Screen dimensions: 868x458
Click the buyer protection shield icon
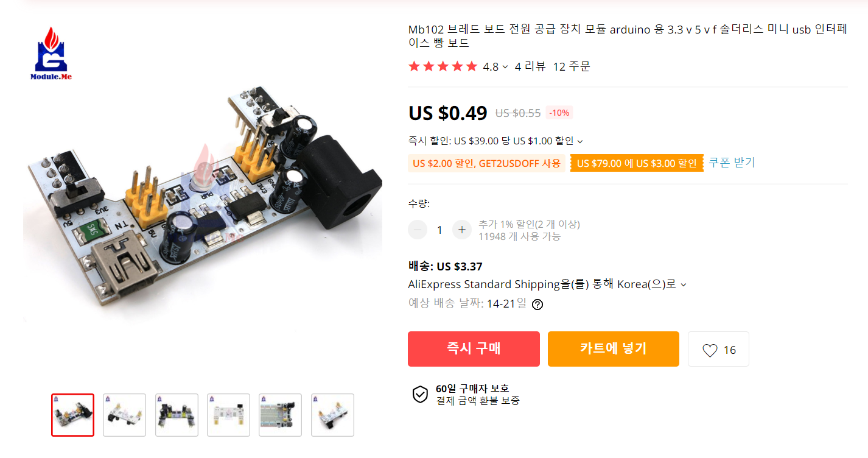420,394
